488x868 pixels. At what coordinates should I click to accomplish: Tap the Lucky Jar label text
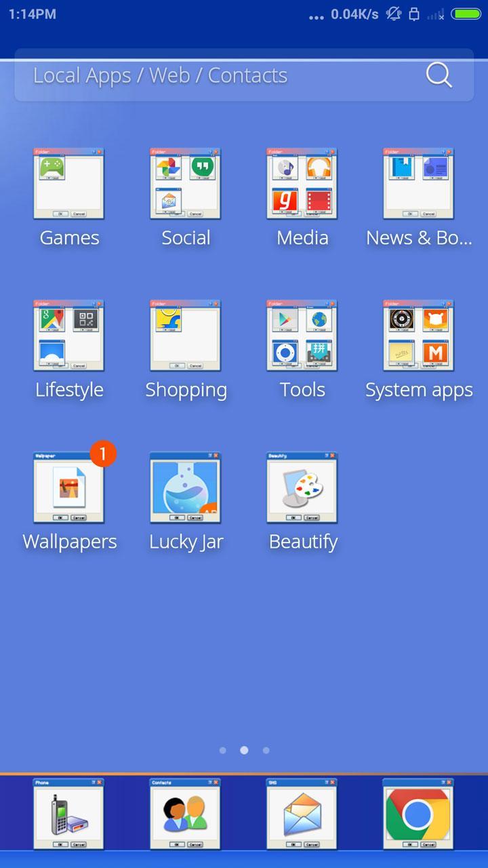coord(186,542)
